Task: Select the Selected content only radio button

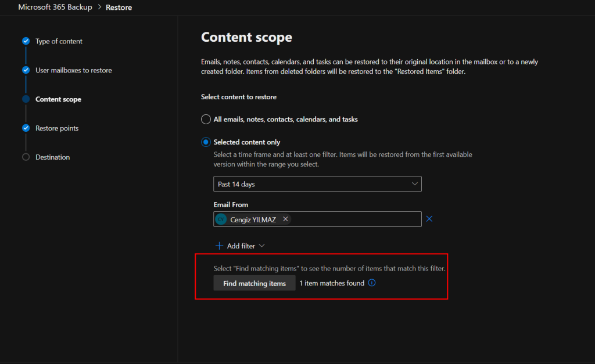Action: pyautogui.click(x=206, y=142)
